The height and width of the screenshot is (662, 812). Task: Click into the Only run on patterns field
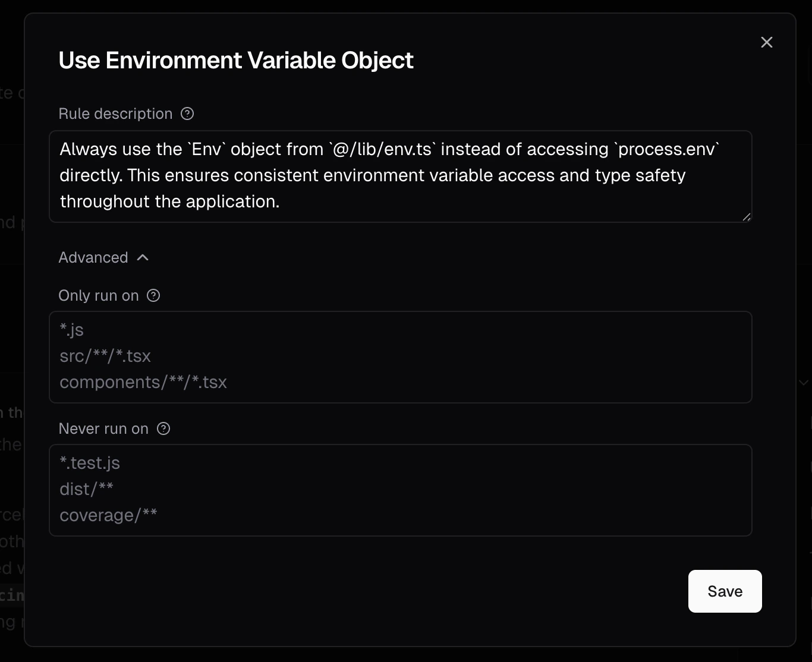point(401,357)
